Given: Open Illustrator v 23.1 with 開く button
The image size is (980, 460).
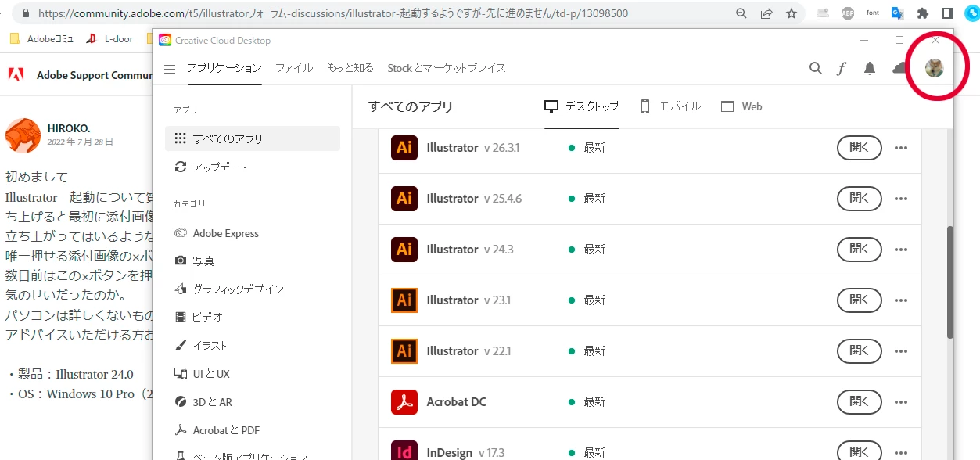Looking at the screenshot, I should click(860, 300).
